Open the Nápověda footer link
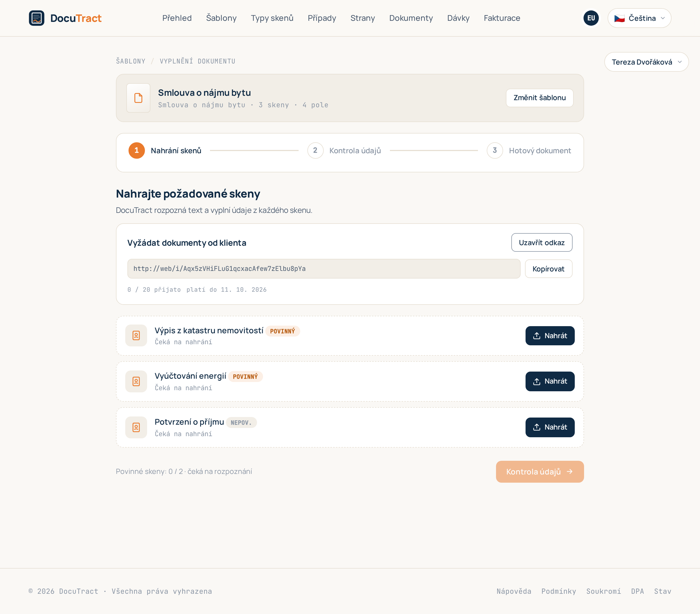The width and height of the screenshot is (700, 614). (x=514, y=591)
